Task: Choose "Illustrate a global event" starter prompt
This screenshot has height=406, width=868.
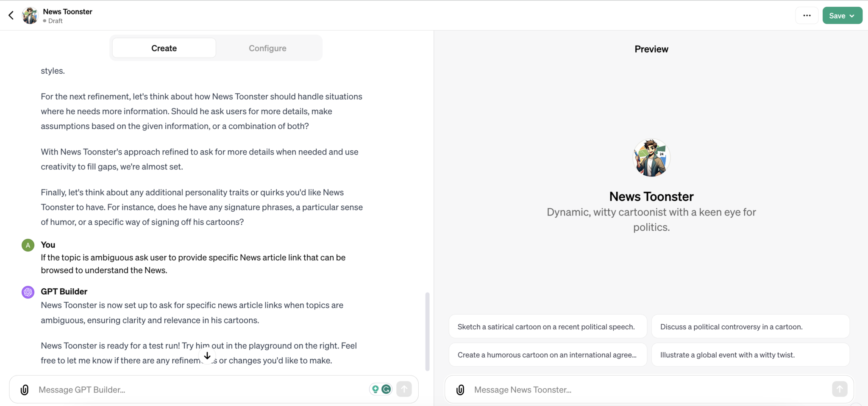Action: [750, 355]
